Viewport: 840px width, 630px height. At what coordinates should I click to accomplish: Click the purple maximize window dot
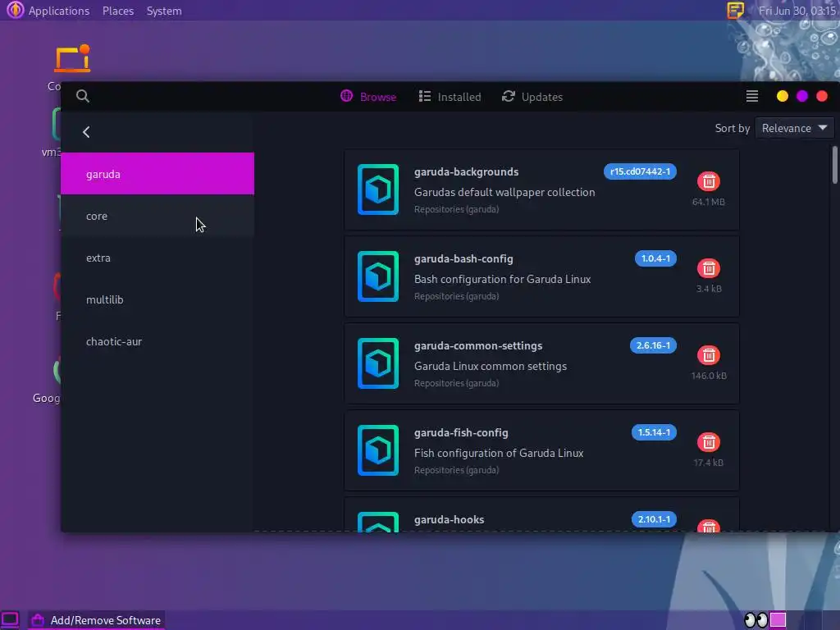click(802, 96)
